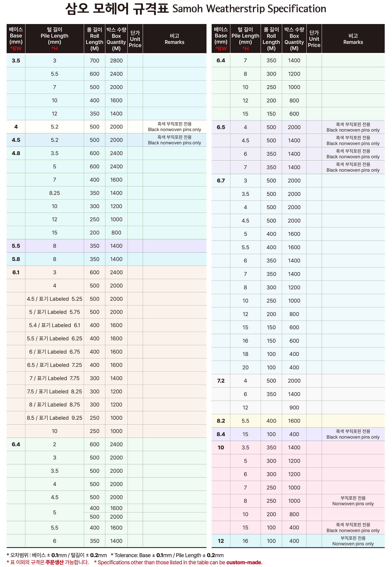This screenshot has height=567, width=392.
Task: Select '4.5 / 표기 Labeled 5.25' cell
Action: point(54,299)
